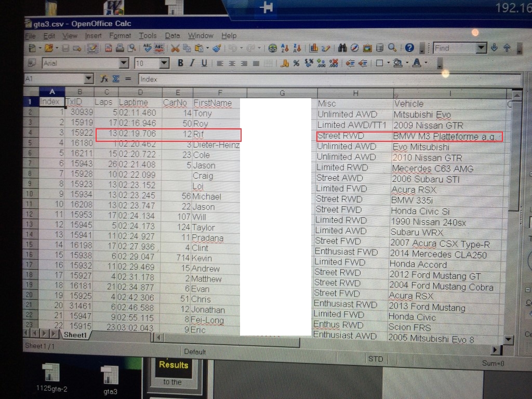The height and width of the screenshot is (399, 532).
Task: Open Find & Replace binoculars icon
Action: click(342, 48)
